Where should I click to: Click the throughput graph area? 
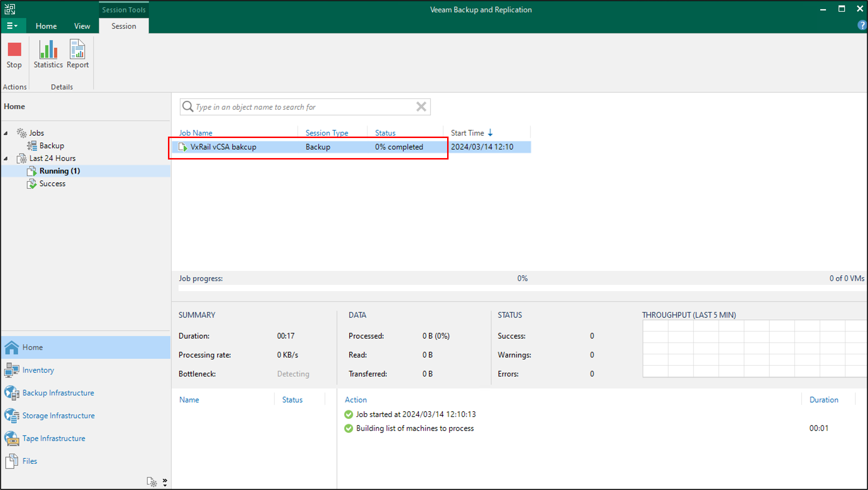coord(755,349)
